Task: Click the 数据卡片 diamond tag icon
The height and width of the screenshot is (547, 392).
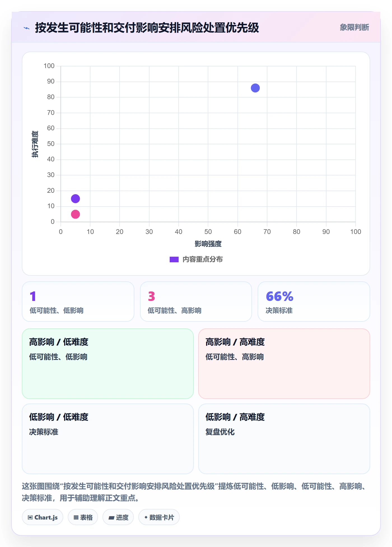Action: [x=146, y=517]
